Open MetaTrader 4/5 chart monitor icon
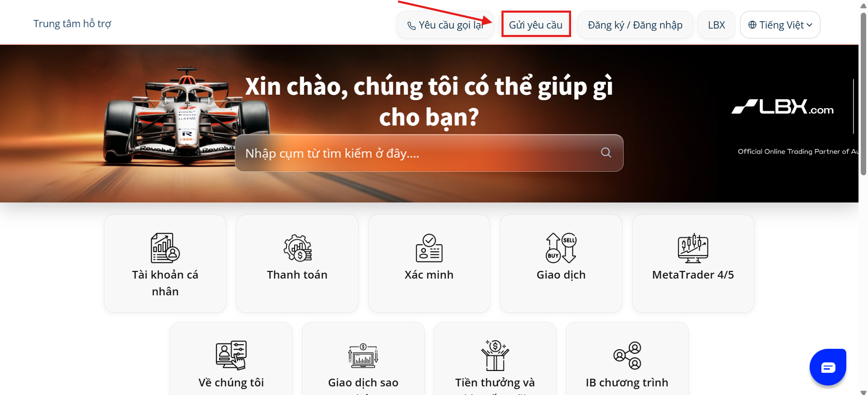 tap(693, 248)
